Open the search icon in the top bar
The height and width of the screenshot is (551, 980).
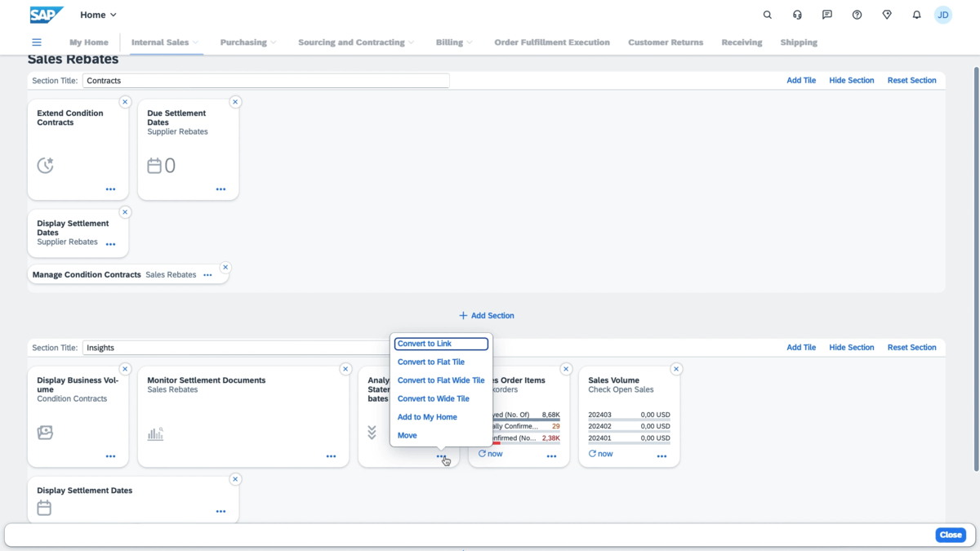(x=767, y=14)
